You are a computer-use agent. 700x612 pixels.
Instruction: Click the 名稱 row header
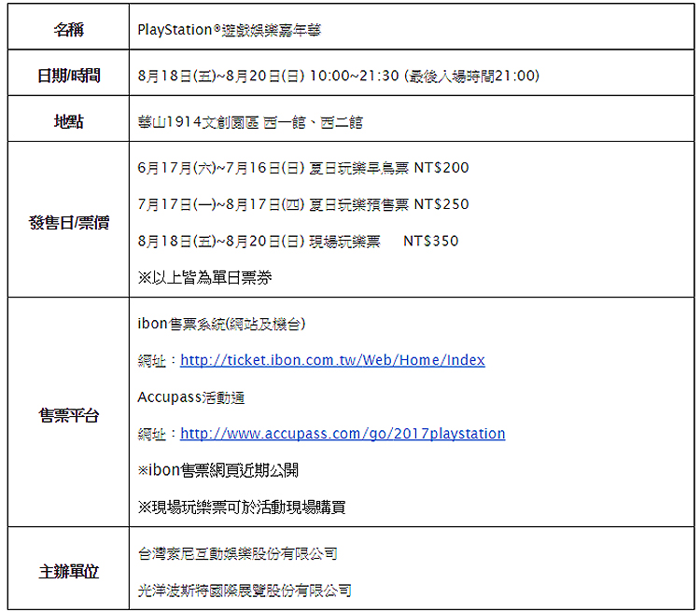tap(68, 29)
